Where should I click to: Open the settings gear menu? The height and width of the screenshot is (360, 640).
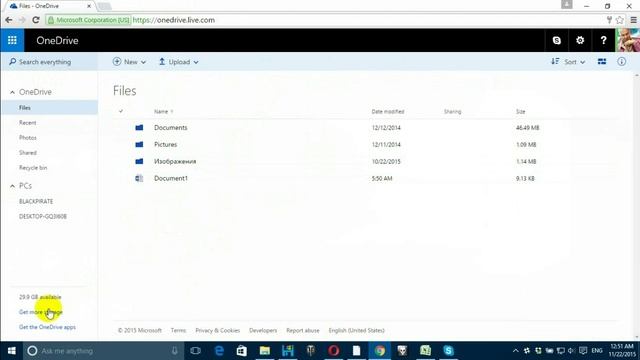click(580, 40)
